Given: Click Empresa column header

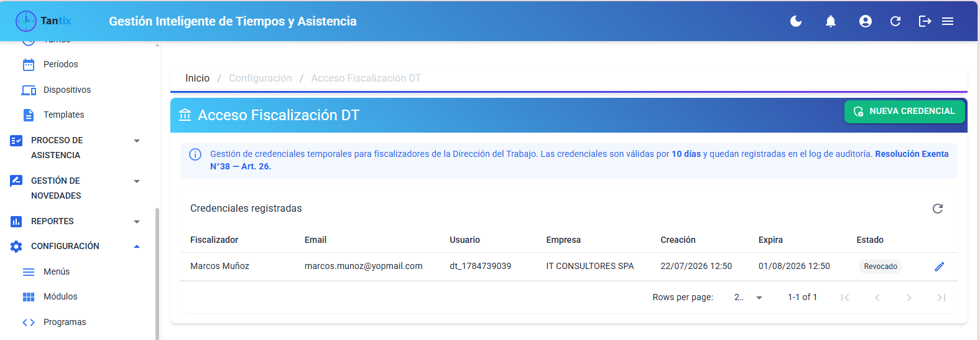Looking at the screenshot, I should [563, 240].
